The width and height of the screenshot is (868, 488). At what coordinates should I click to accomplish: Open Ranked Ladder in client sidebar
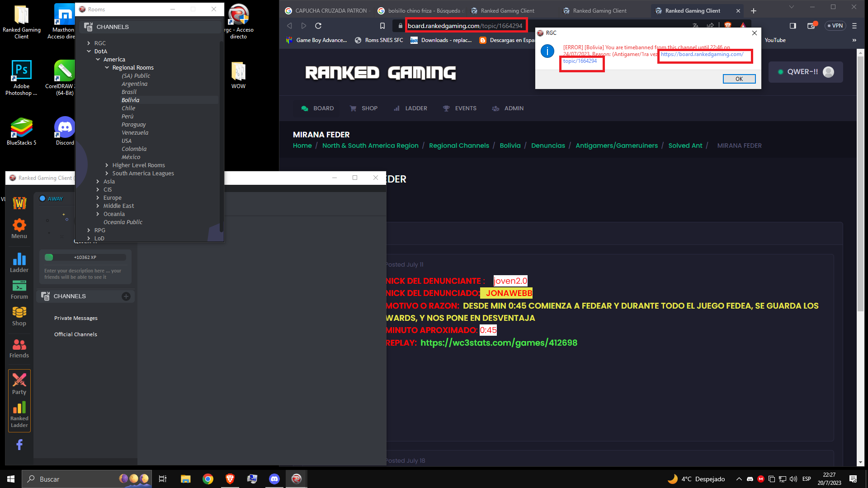click(19, 414)
